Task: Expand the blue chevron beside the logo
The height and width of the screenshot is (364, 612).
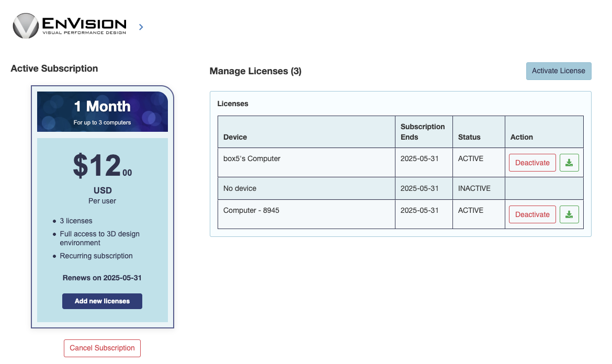Action: (140, 27)
